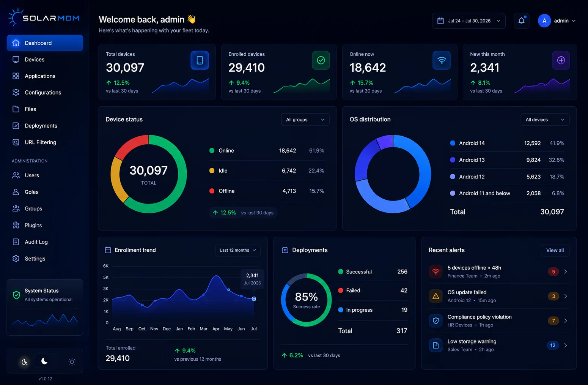Viewport: 588px width, 385px height.
Task: Open the notifications bell
Action: [522, 21]
